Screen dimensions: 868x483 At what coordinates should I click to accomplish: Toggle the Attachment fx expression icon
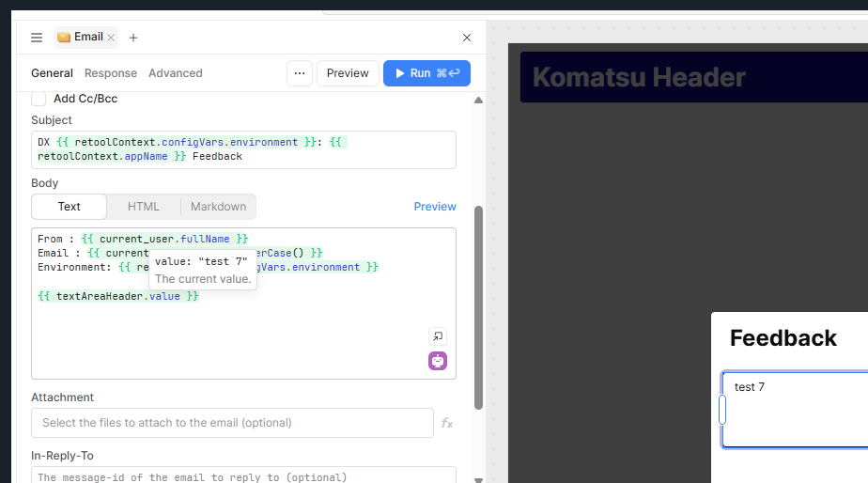(x=447, y=424)
